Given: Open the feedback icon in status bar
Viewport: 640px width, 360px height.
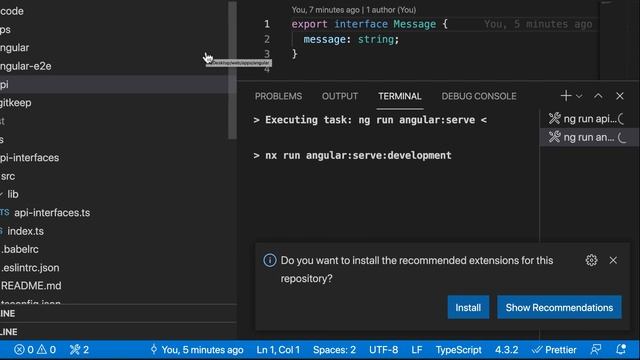Looking at the screenshot, I should (596, 350).
